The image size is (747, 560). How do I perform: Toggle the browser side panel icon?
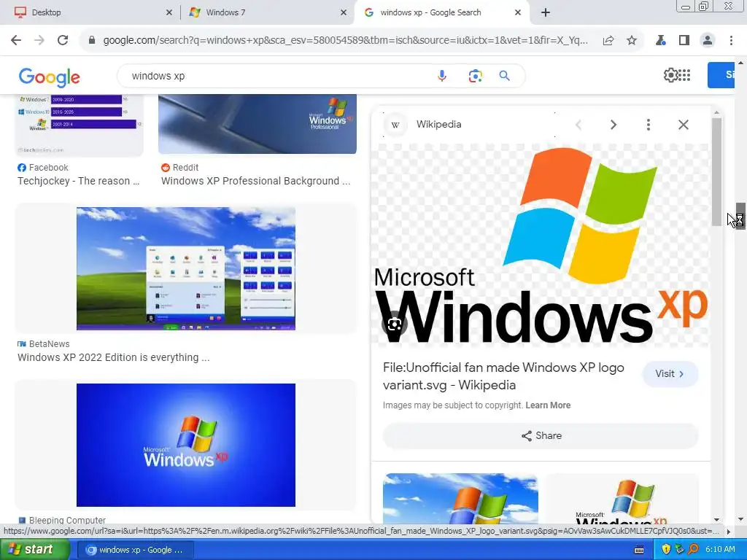coord(684,41)
